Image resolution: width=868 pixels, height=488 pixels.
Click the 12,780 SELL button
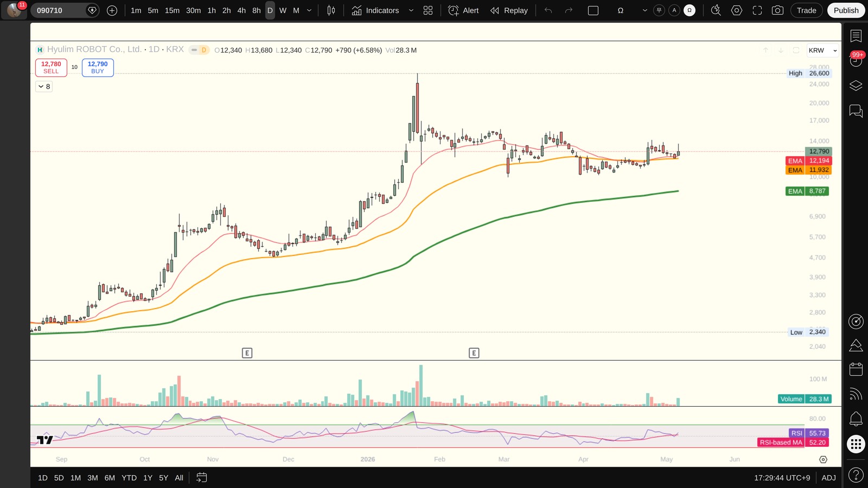point(51,67)
